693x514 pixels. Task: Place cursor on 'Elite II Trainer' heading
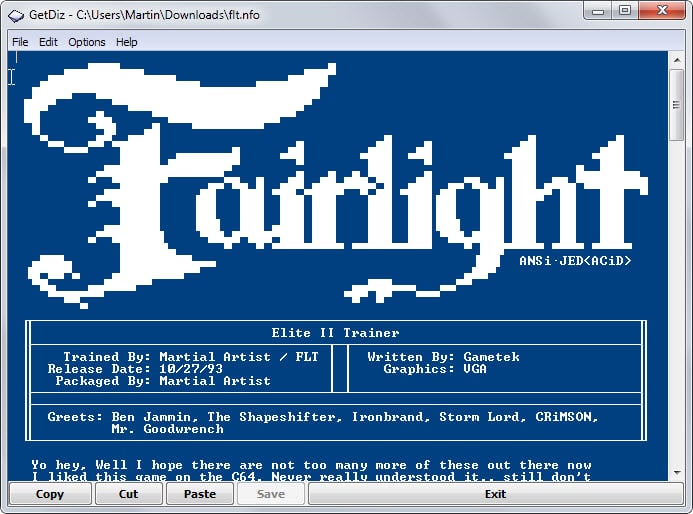(335, 333)
